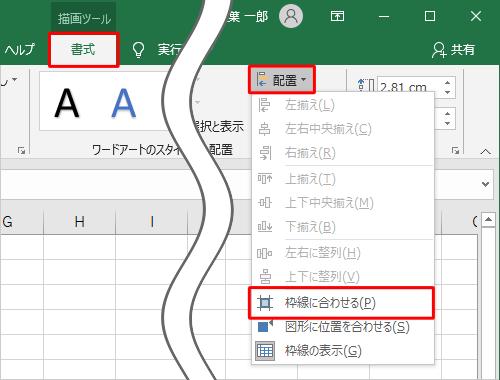Open the ribbon display options icon
Image resolution: width=500 pixels, height=380 pixels.
pos(337,16)
